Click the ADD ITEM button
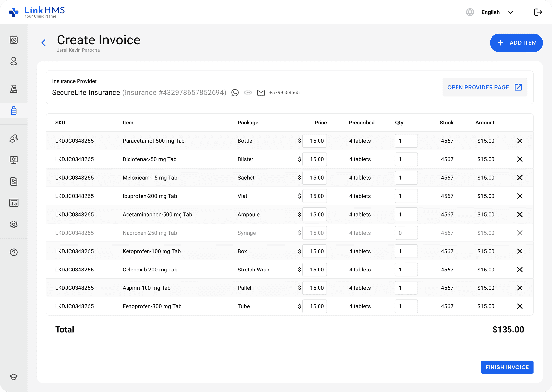This screenshot has height=392, width=552. tap(516, 43)
